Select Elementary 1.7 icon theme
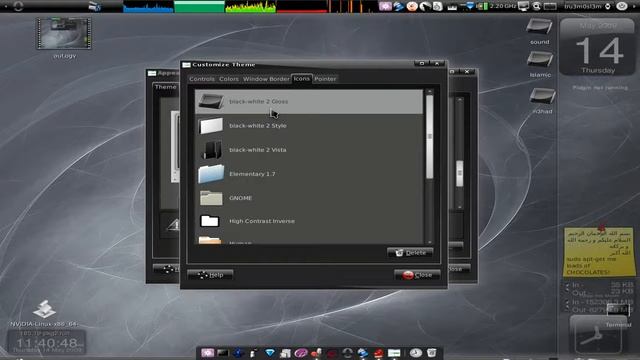Screen dimensions: 640x360 click(309, 174)
